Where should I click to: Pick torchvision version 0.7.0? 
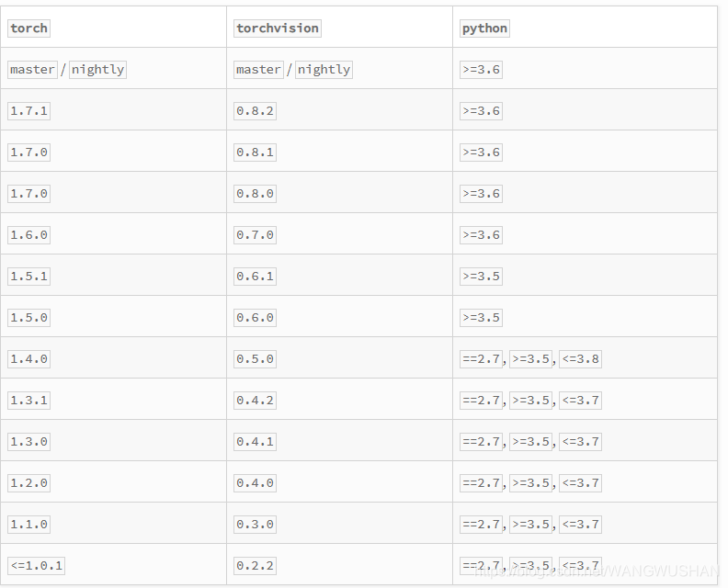pyautogui.click(x=255, y=235)
